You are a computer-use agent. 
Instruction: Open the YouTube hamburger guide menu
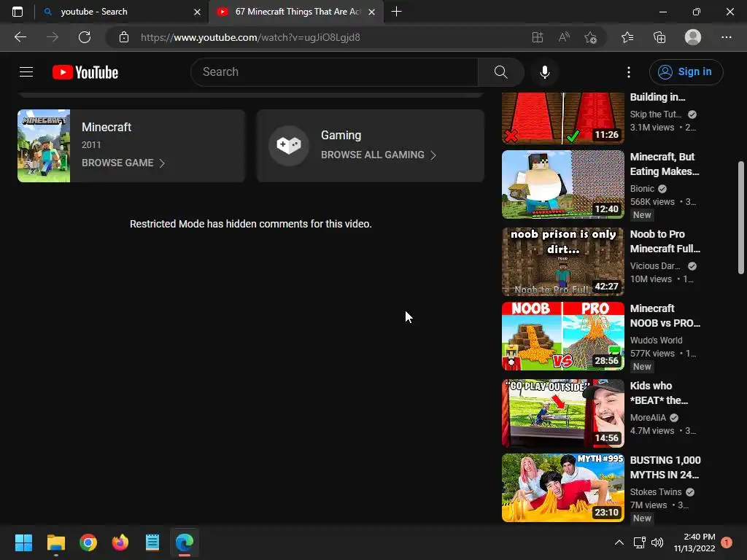(26, 72)
